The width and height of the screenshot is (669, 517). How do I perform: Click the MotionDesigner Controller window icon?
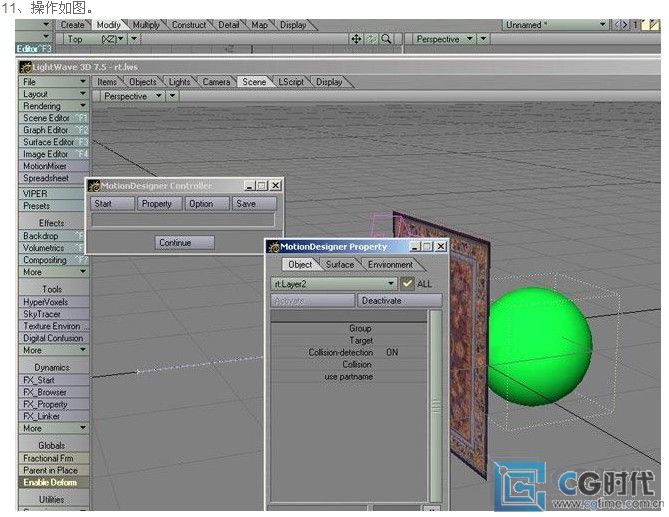pos(93,186)
